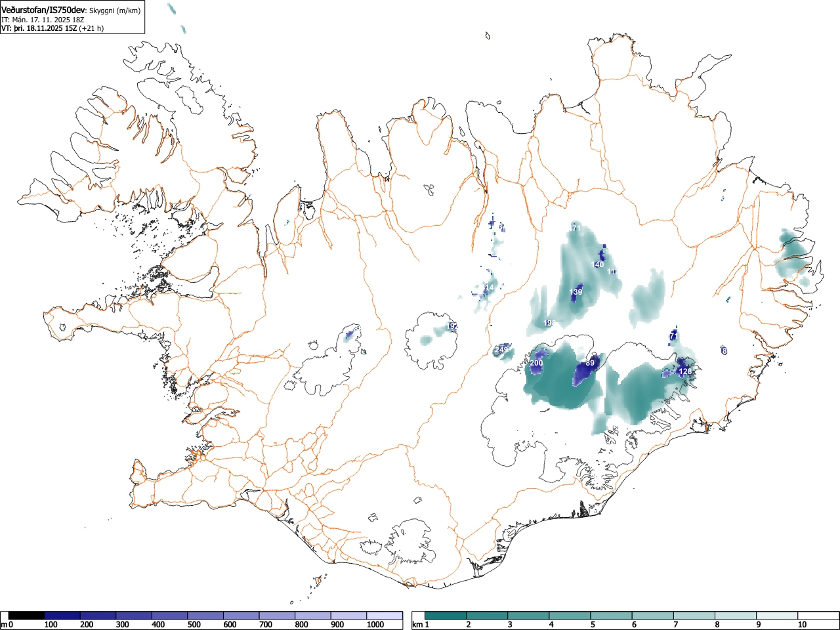Click the '200' visibility value on the map

pyautogui.click(x=536, y=363)
